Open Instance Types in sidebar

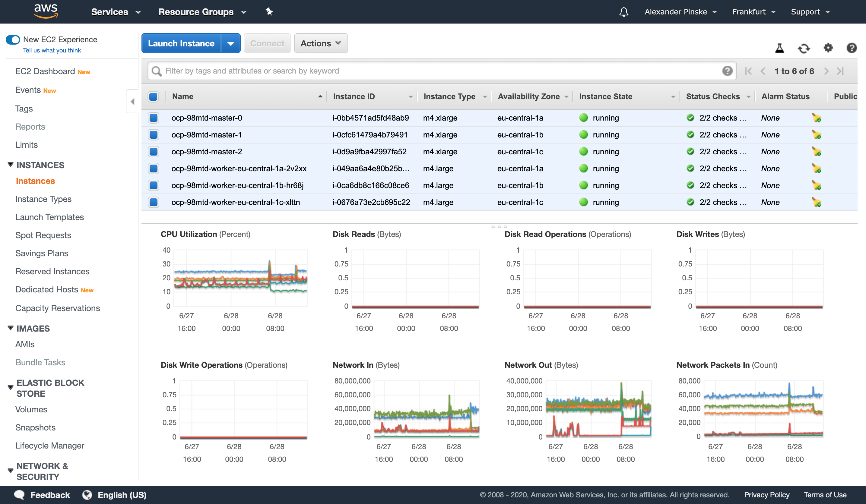(43, 199)
